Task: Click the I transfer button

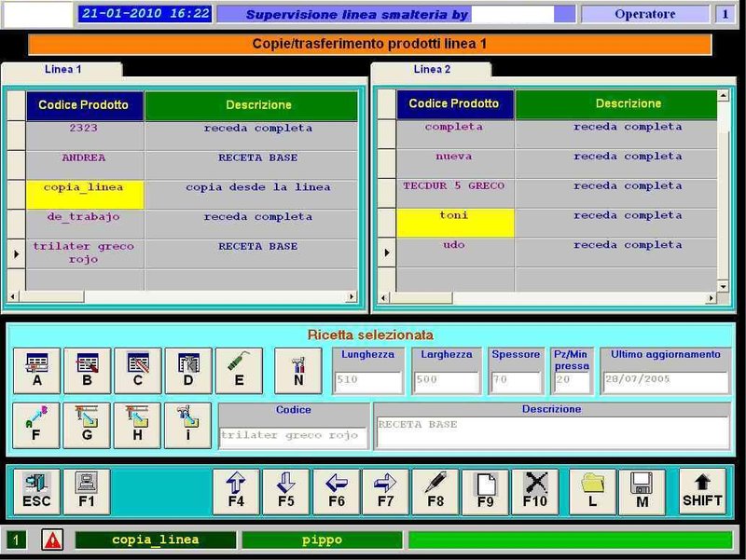Action: [x=188, y=426]
